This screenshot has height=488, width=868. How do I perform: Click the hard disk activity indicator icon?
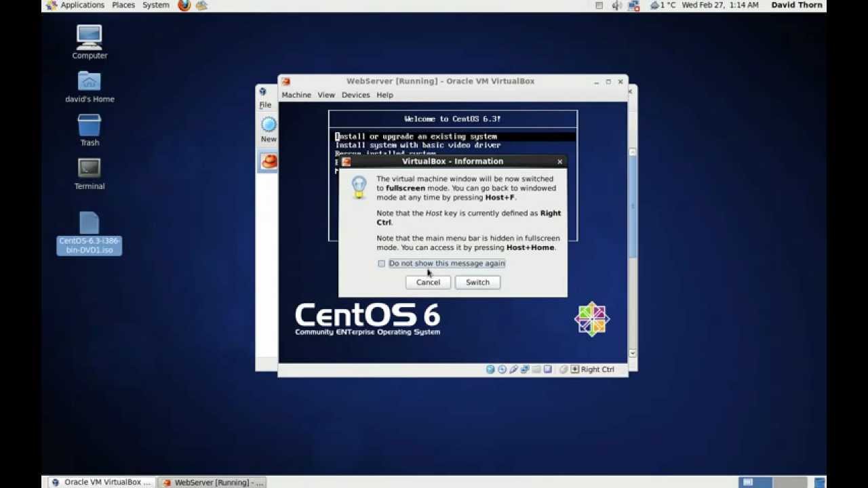(x=490, y=369)
